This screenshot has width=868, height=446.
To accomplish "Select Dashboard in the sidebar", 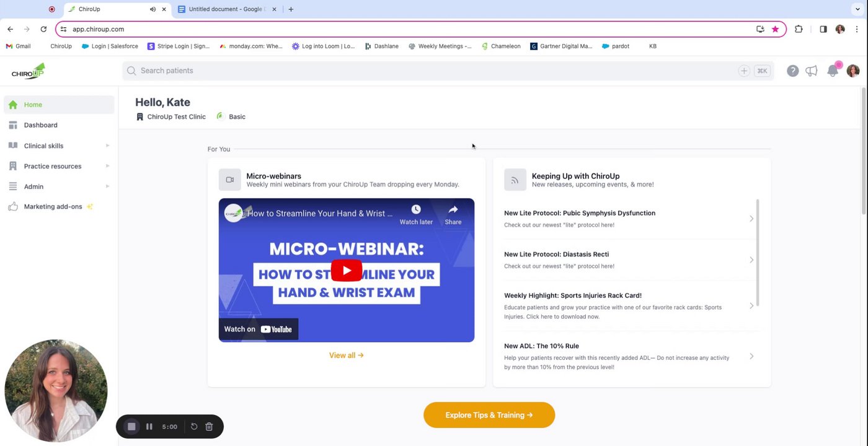I will pyautogui.click(x=59, y=125).
